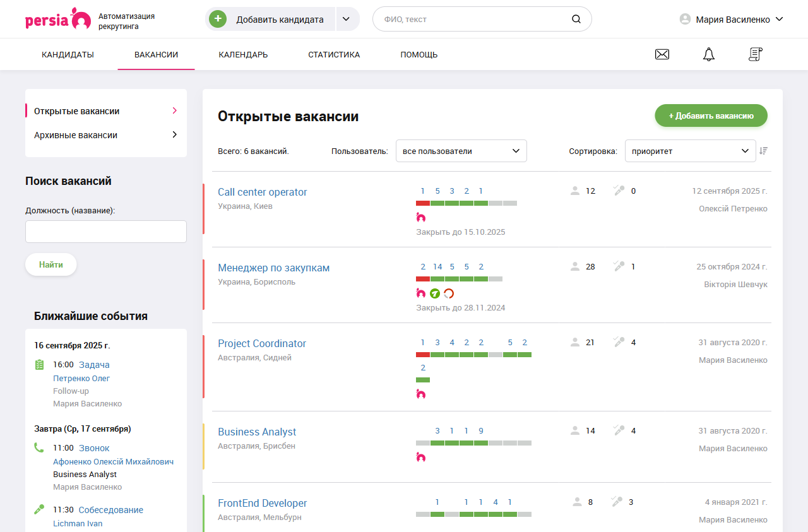
Task: Open the Project Coordinator vacancy link
Action: tap(262, 343)
